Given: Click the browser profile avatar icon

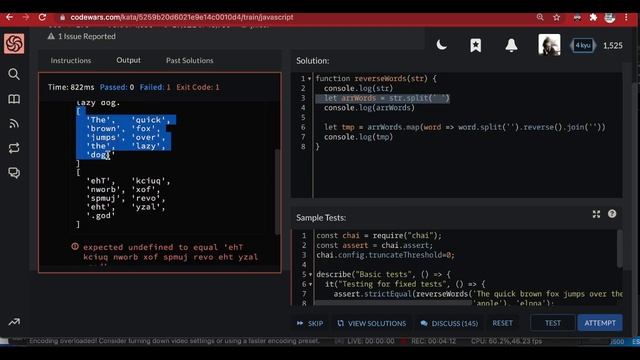Looking at the screenshot, I should click(x=610, y=17).
